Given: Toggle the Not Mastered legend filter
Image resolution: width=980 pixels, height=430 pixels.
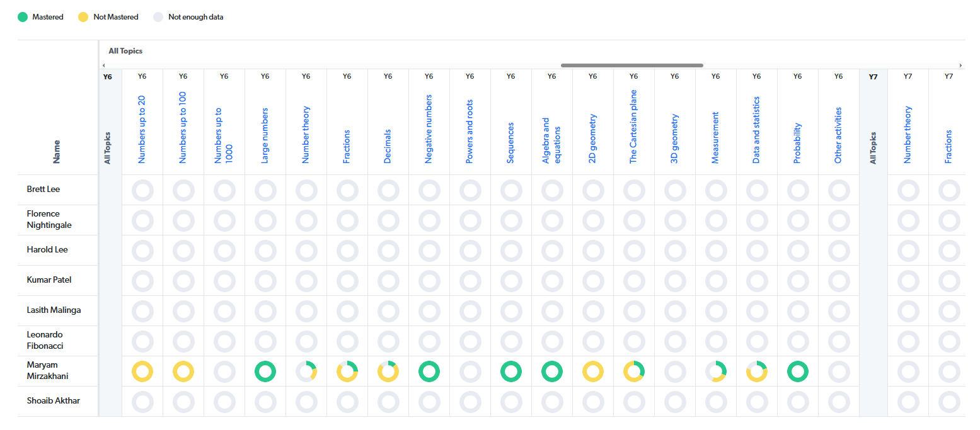Looking at the screenshot, I should pos(81,17).
